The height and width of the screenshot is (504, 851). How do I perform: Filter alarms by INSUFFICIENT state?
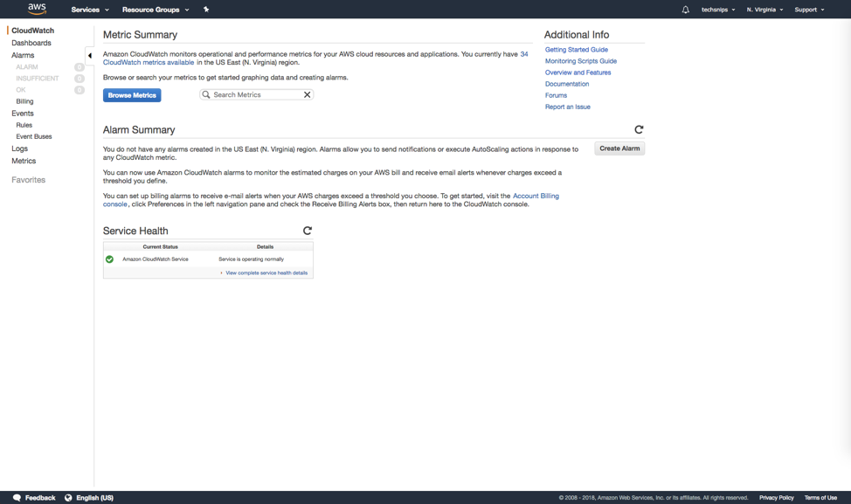[x=38, y=78]
